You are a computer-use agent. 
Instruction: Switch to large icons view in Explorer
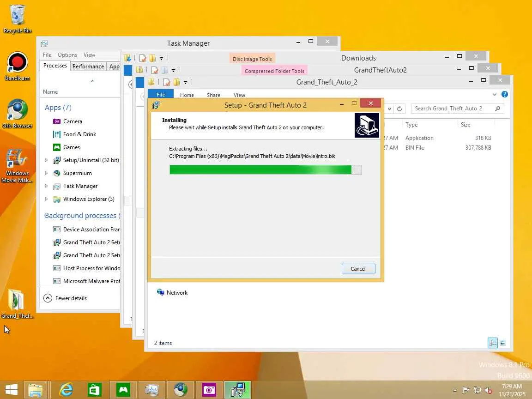point(503,343)
